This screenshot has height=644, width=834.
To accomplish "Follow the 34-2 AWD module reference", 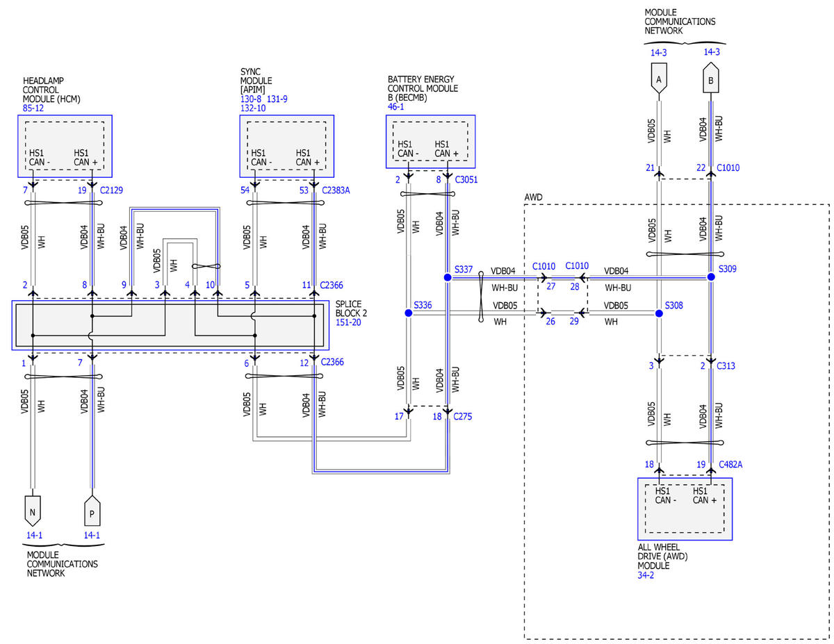I will pos(646,575).
